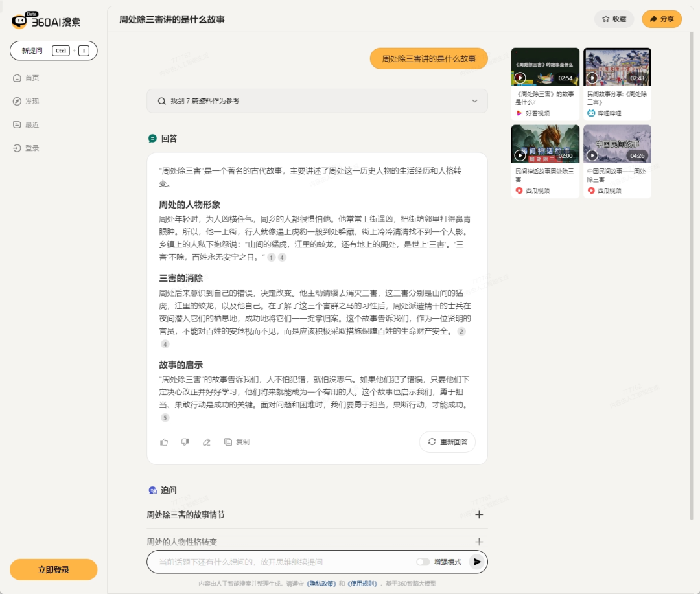Click the thumbs-down icon below the answer
This screenshot has height=594, width=700.
185,442
